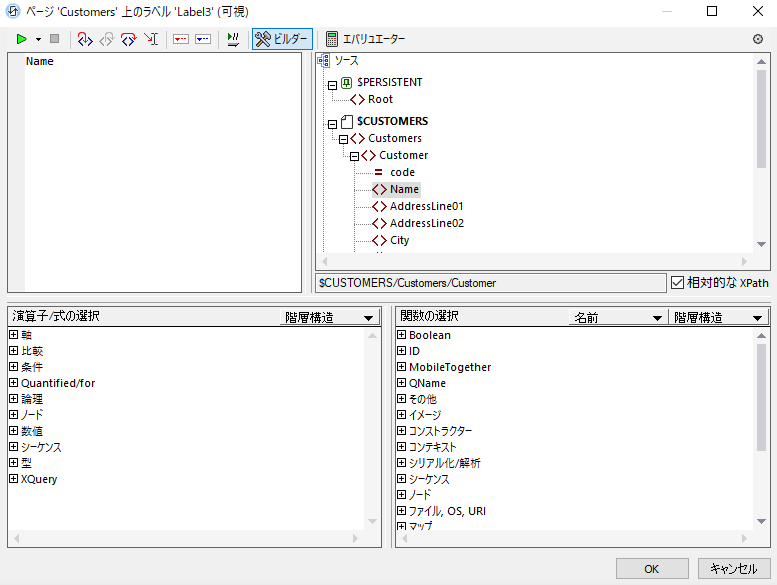The width and height of the screenshot is (777, 585).
Task: Expand the シリアル化/解析 function group
Action: [401, 463]
